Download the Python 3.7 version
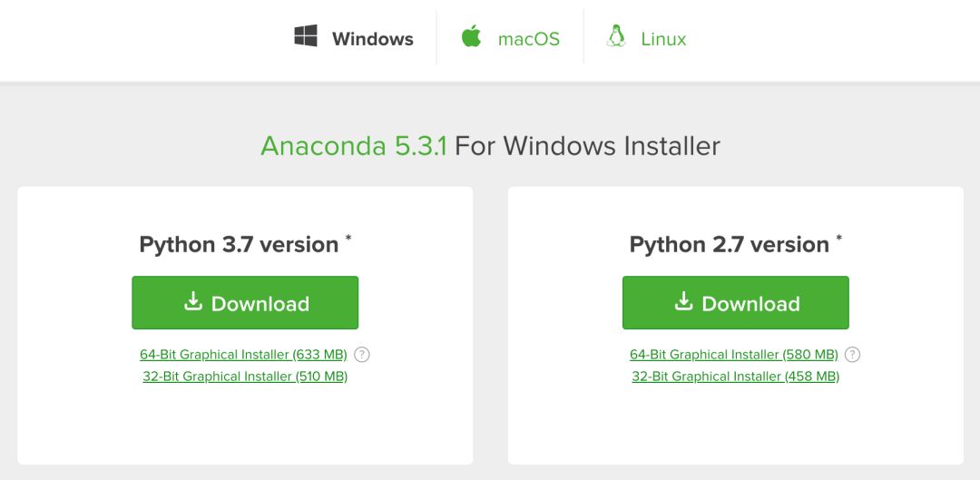Image resolution: width=980 pixels, height=480 pixels. [x=245, y=302]
